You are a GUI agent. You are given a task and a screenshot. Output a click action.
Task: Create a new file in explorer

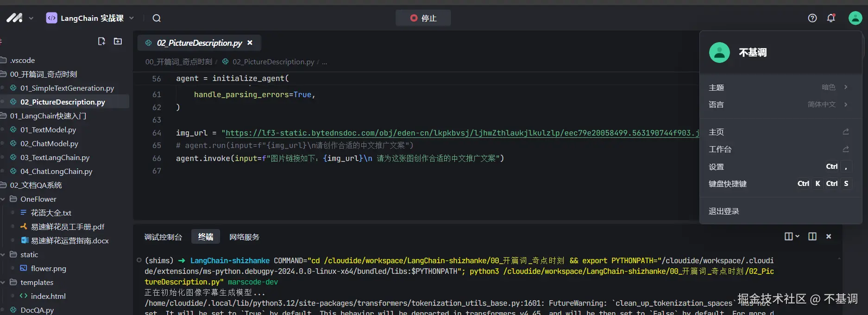tap(101, 42)
